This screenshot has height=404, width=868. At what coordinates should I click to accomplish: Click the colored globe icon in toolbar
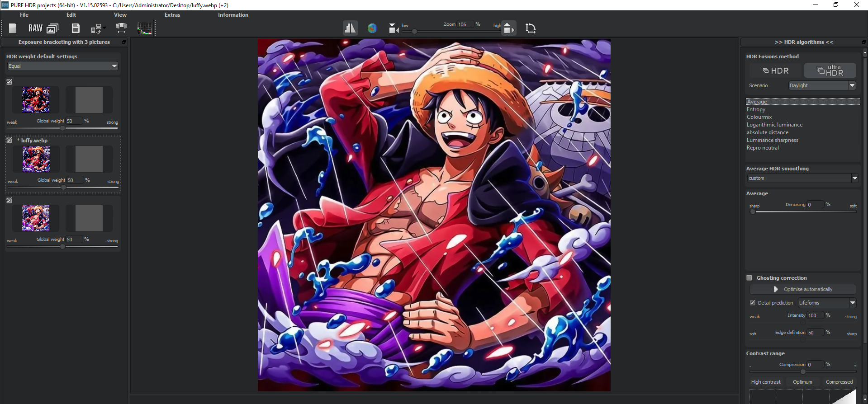point(372,28)
